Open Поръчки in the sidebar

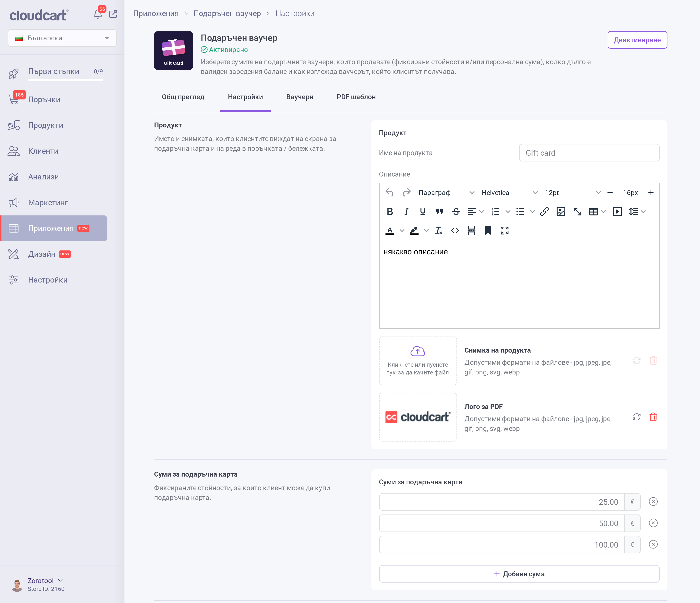click(x=44, y=99)
